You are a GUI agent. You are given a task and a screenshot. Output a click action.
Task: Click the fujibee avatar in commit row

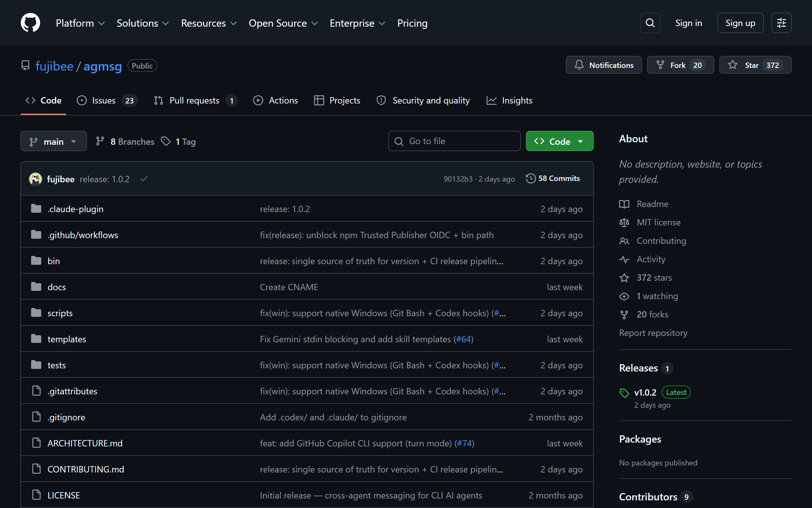(36, 179)
